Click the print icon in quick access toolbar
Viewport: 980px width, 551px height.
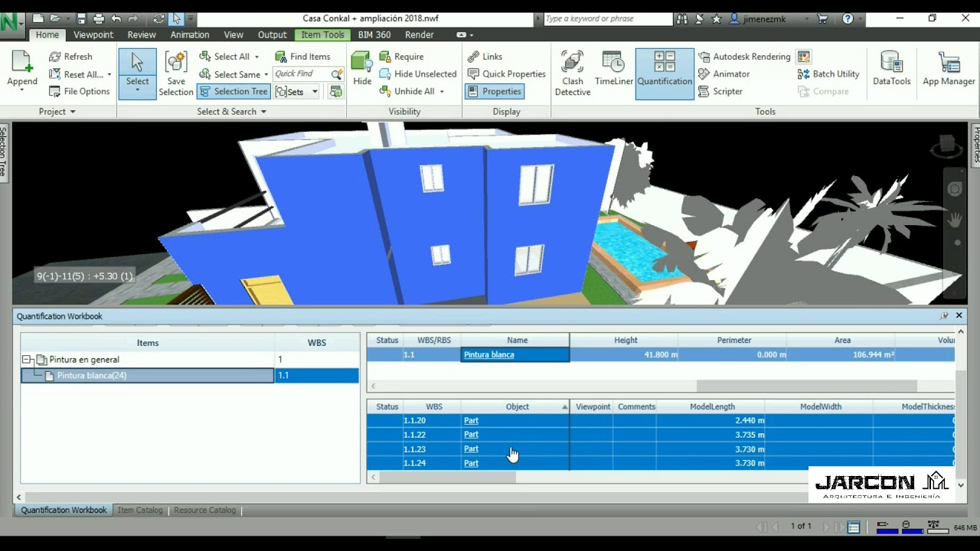click(x=99, y=18)
